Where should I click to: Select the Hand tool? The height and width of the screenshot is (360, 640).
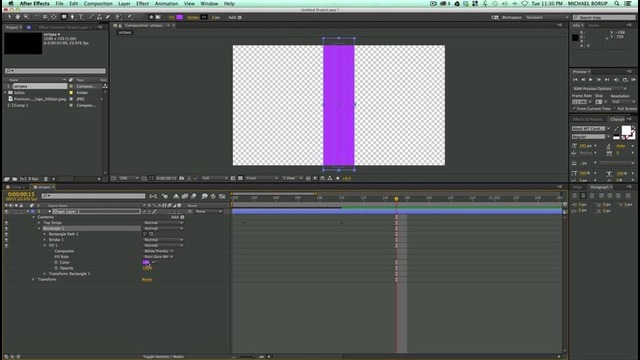(x=18, y=17)
